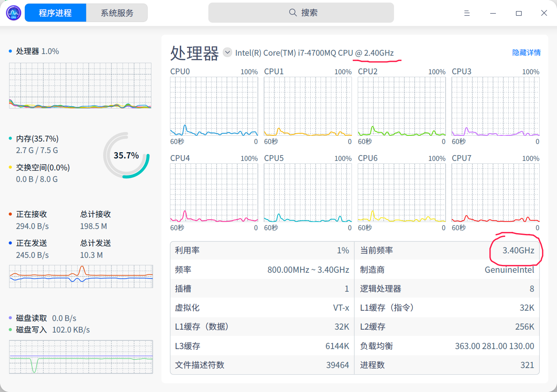Open the 内存 sidebar section
This screenshot has width=557, height=392.
(37, 139)
